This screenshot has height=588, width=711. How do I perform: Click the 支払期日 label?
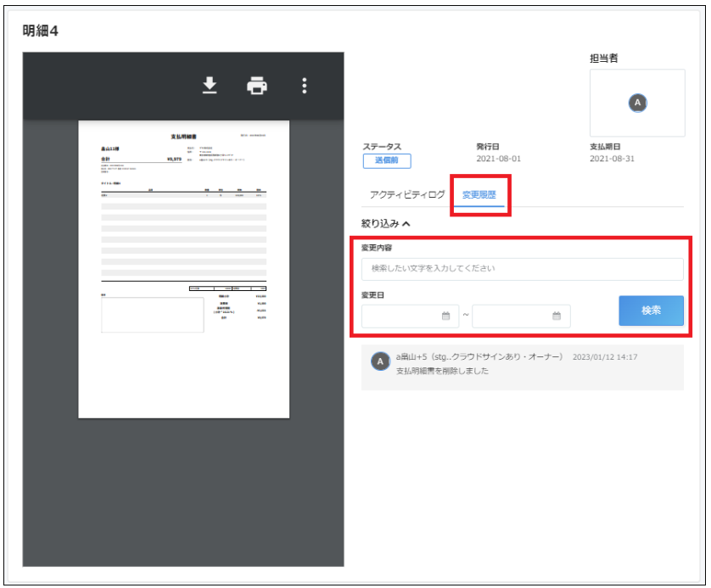(605, 147)
